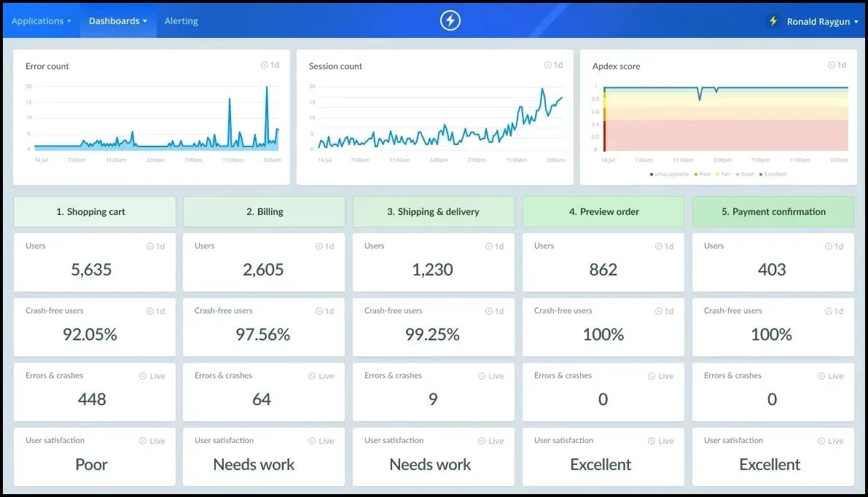Click the clock icon on Apdex score chart
Image resolution: width=868 pixels, height=497 pixels.
coord(832,65)
